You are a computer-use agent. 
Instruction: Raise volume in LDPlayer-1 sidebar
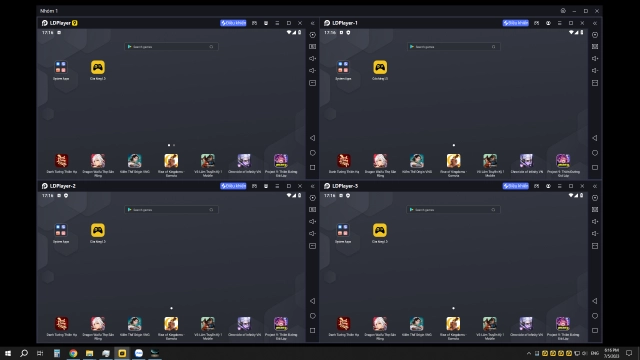pyautogui.click(x=595, y=58)
